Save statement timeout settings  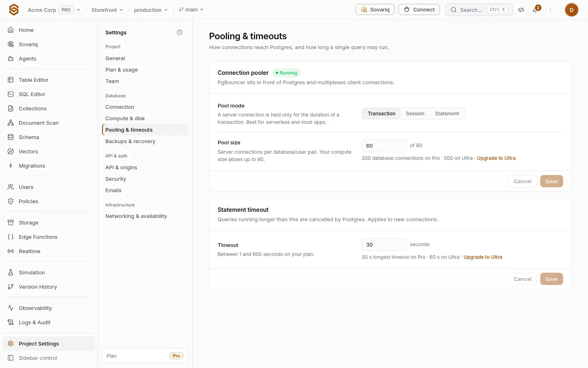[551, 279]
